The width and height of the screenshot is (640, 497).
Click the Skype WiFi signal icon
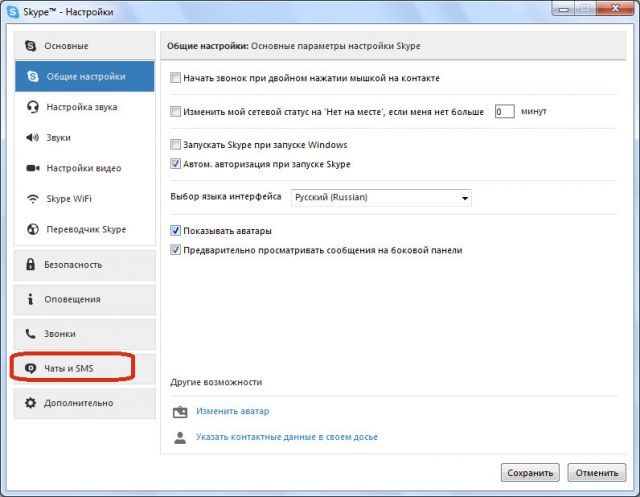point(33,199)
